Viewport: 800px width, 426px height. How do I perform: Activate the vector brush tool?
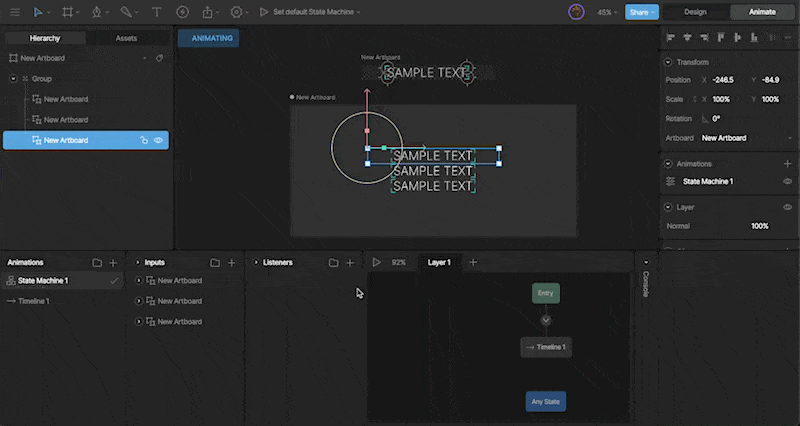pos(126,12)
